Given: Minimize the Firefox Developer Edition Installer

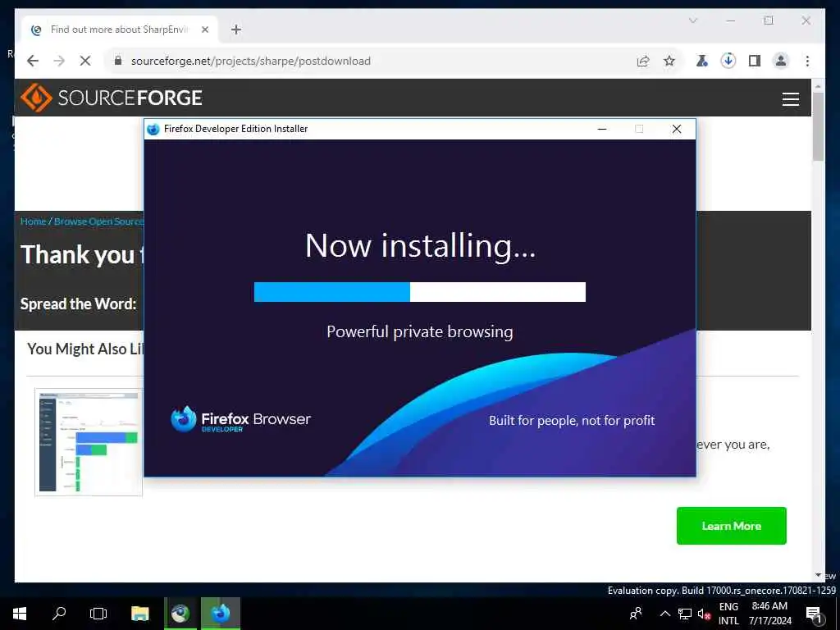Looking at the screenshot, I should coord(601,129).
